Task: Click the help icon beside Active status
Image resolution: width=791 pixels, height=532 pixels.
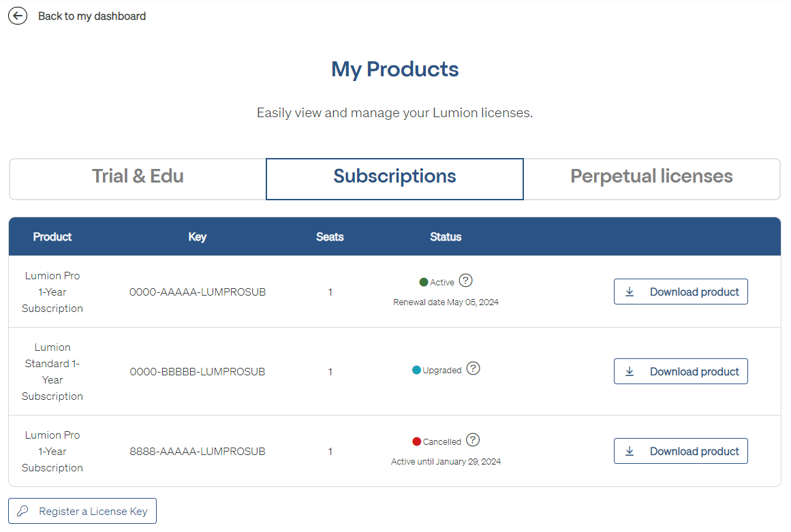Action: pos(466,281)
